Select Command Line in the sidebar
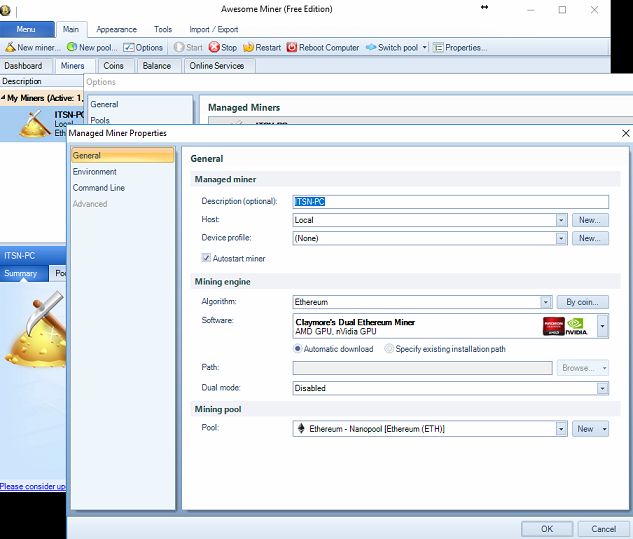Image resolution: width=633 pixels, height=539 pixels. coord(98,188)
